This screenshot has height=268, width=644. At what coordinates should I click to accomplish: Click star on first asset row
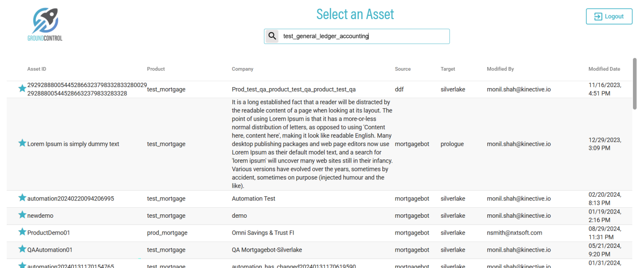tap(22, 89)
